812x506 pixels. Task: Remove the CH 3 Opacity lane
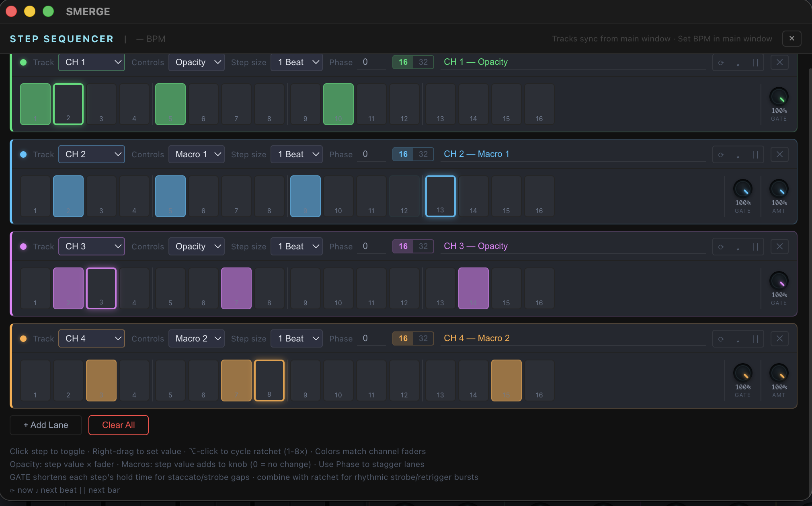pyautogui.click(x=779, y=247)
